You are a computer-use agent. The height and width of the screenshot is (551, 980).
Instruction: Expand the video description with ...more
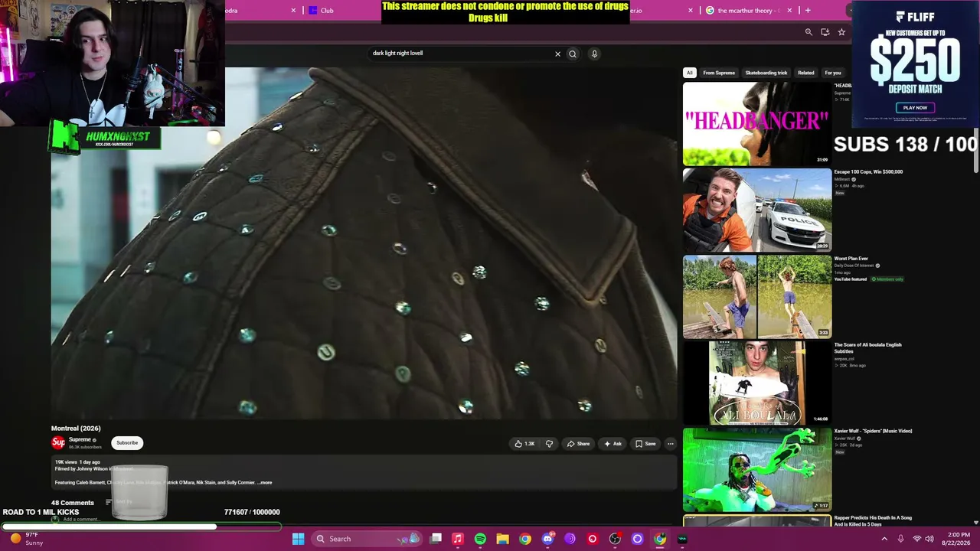265,483
